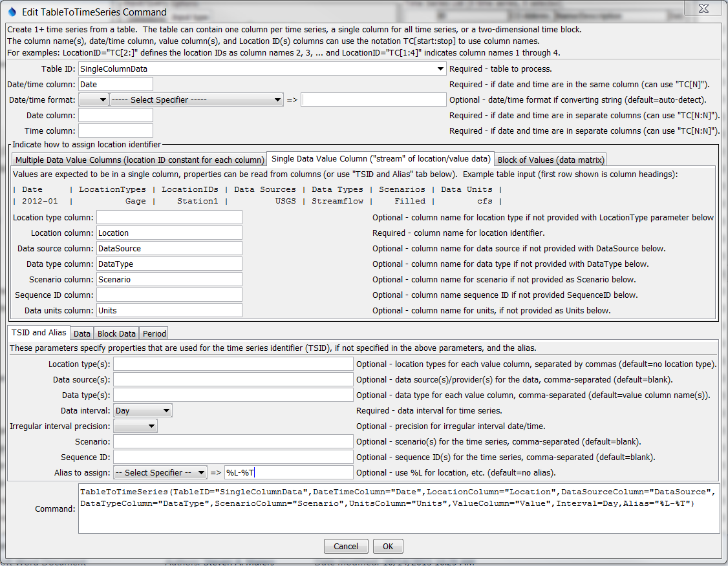Focus the Time column field
The height and width of the screenshot is (566, 728).
pos(116,131)
